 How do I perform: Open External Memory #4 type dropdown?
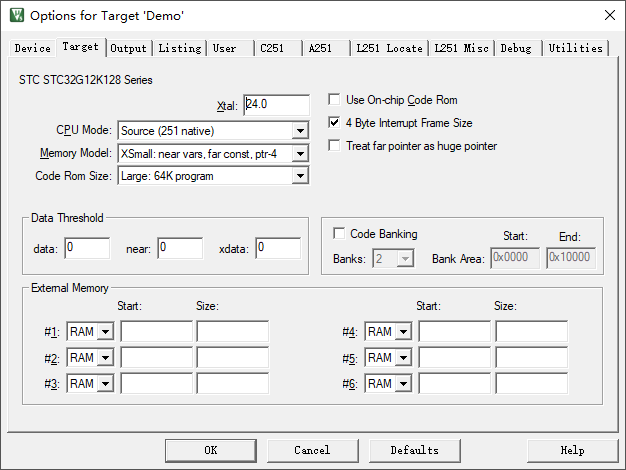pos(403,332)
